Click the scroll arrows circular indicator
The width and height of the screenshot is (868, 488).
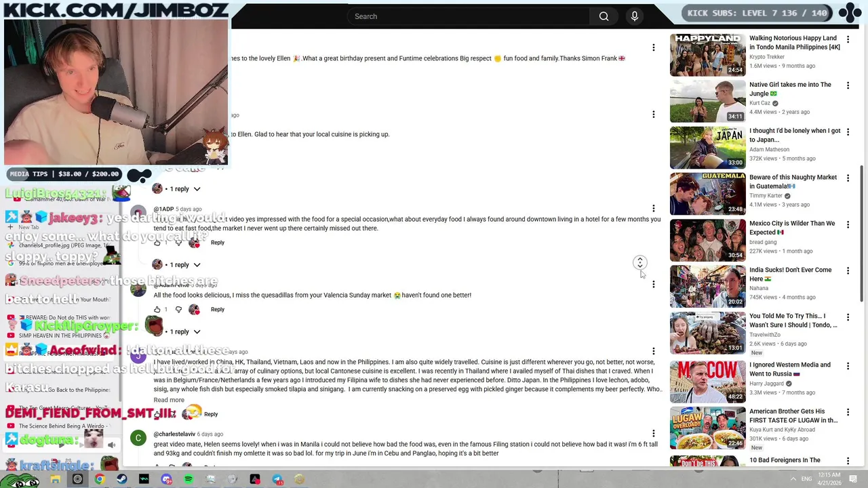tap(639, 262)
